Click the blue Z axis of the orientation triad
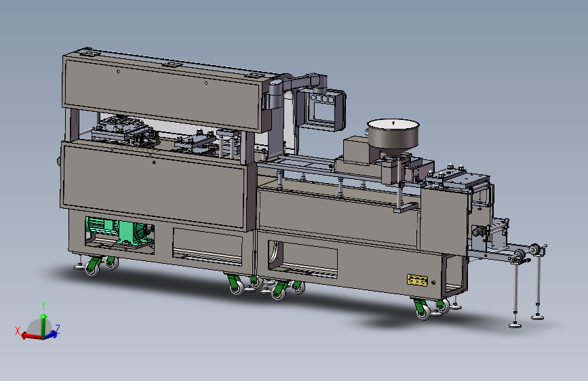The height and width of the screenshot is (381, 588). (x=52, y=334)
